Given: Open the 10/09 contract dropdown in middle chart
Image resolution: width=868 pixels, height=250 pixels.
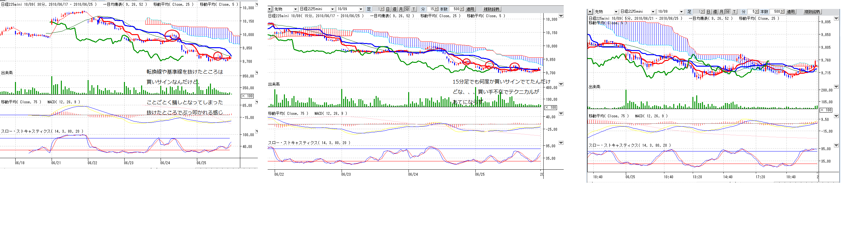Looking at the screenshot, I should [360, 9].
